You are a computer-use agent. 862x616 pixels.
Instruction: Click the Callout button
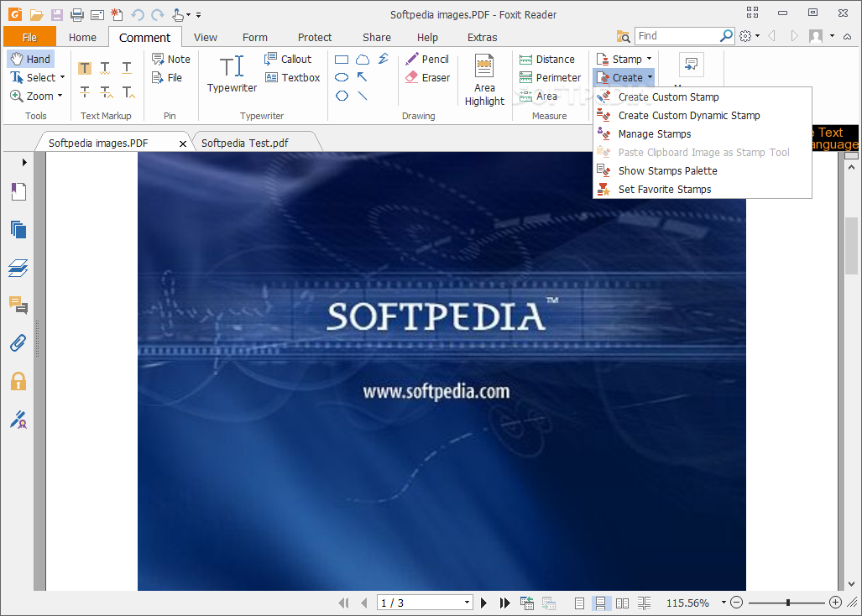click(288, 59)
